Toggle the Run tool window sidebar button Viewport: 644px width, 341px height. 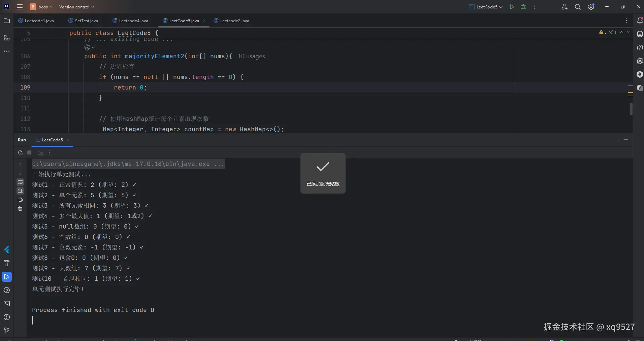(x=7, y=277)
